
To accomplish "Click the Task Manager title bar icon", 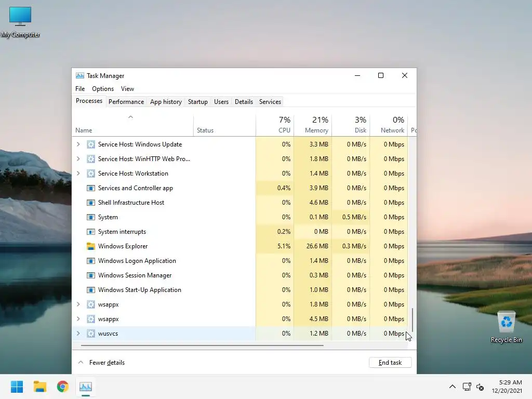I will tap(79, 75).
